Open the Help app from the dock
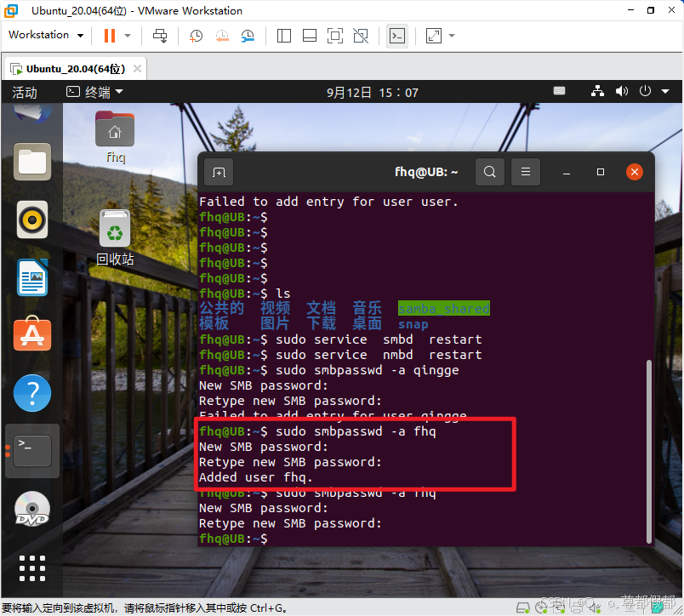Screen dimensions: 684x616 pos(32,393)
